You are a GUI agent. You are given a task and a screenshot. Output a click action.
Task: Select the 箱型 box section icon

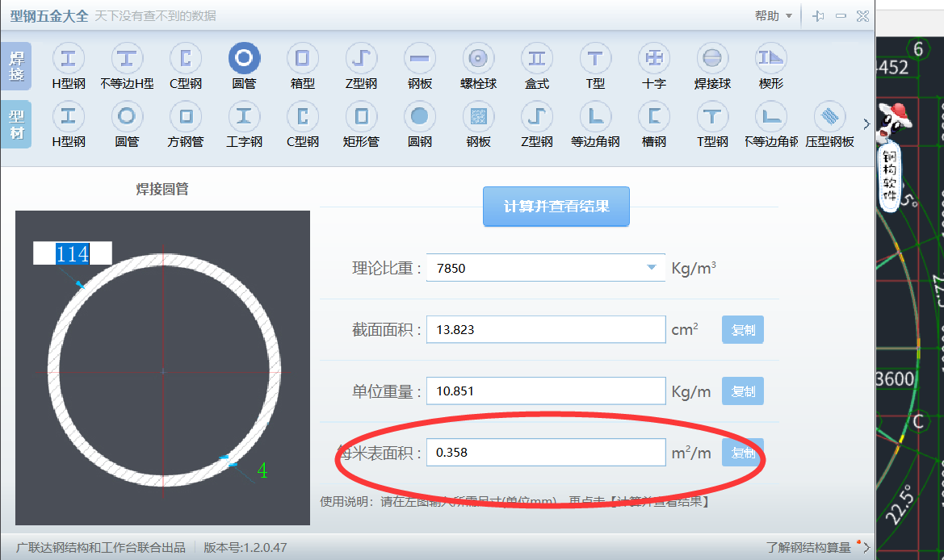pyautogui.click(x=303, y=58)
